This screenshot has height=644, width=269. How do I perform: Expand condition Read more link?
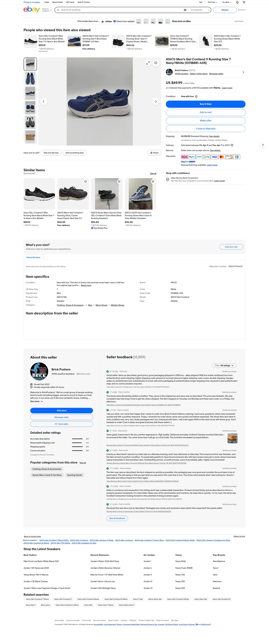(86, 285)
